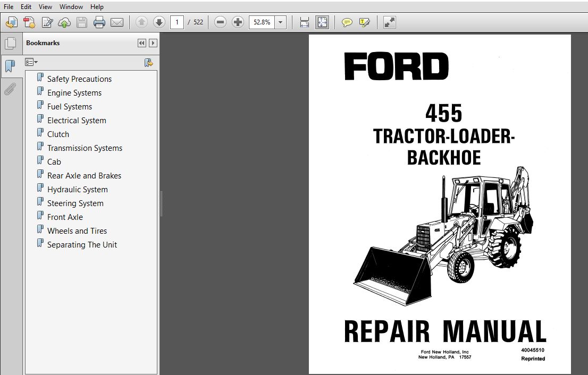Zoom out with the minus button

pos(220,22)
